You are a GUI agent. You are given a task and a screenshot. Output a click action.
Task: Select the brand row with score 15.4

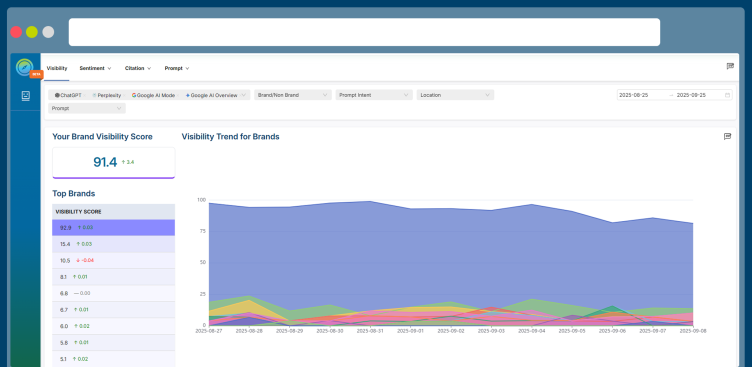(x=114, y=244)
